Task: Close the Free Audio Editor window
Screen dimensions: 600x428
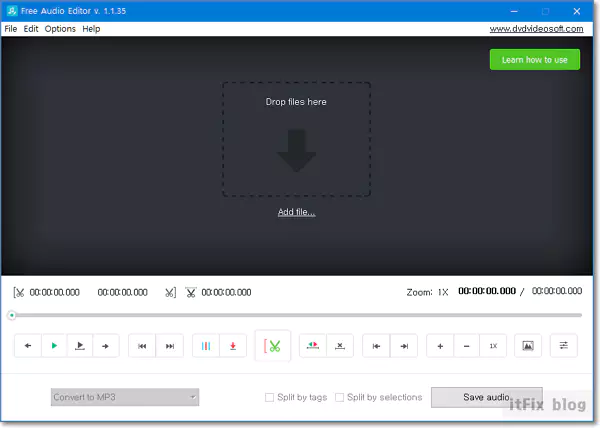Action: [577, 11]
